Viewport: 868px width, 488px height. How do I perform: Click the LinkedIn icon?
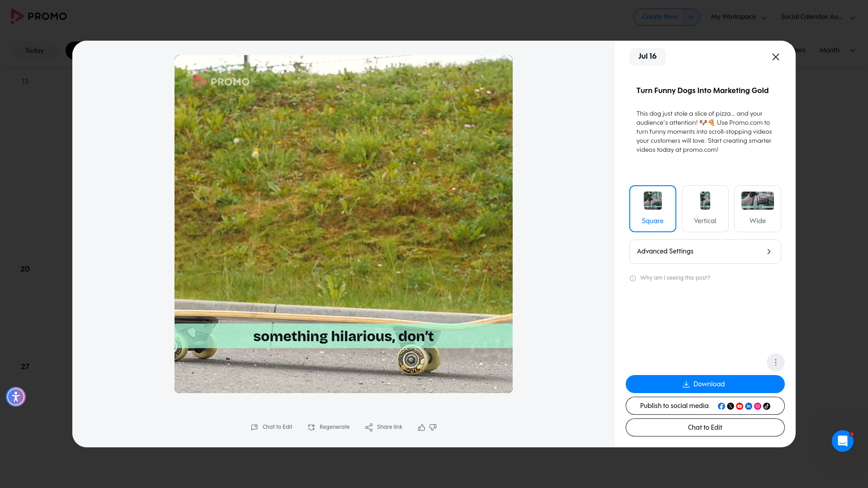[749, 406]
